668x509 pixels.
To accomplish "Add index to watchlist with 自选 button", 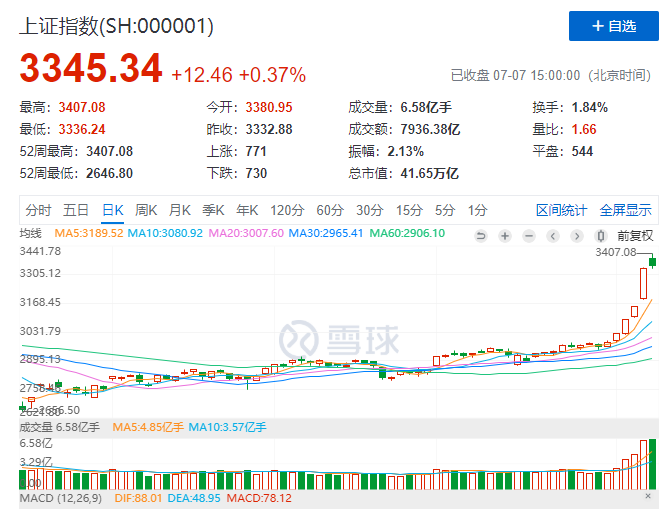I will (613, 26).
